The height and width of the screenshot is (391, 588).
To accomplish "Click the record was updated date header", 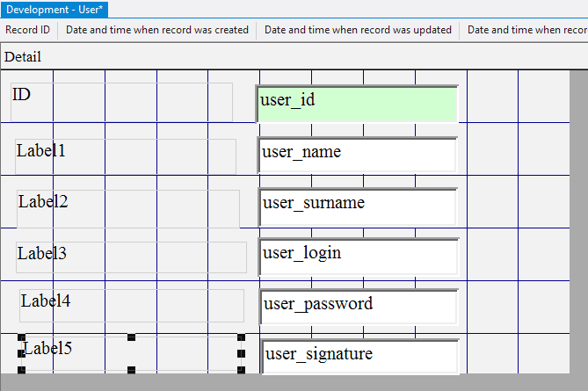I will [358, 30].
